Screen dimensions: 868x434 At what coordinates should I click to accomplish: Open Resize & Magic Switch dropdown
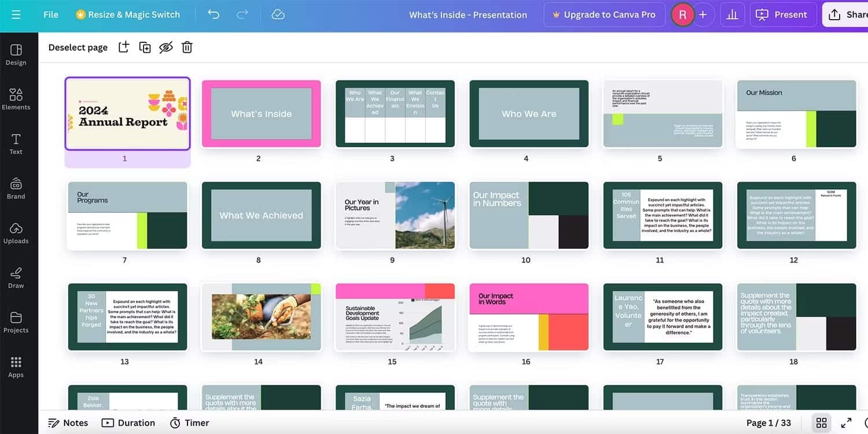pos(128,14)
